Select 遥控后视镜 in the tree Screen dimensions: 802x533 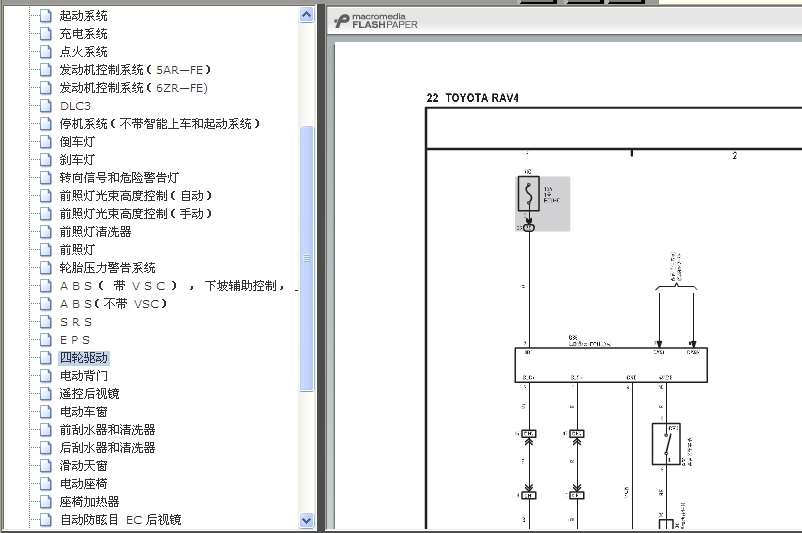pos(90,393)
